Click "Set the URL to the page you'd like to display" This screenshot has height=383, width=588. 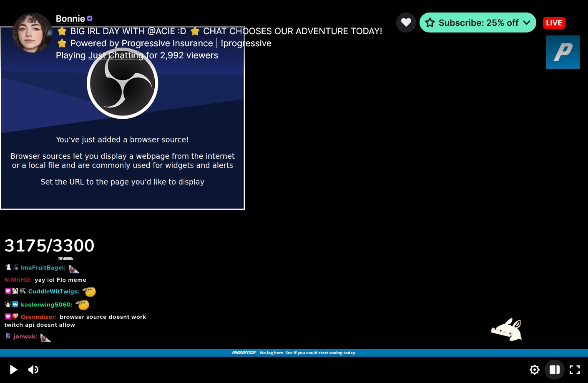coord(122,182)
